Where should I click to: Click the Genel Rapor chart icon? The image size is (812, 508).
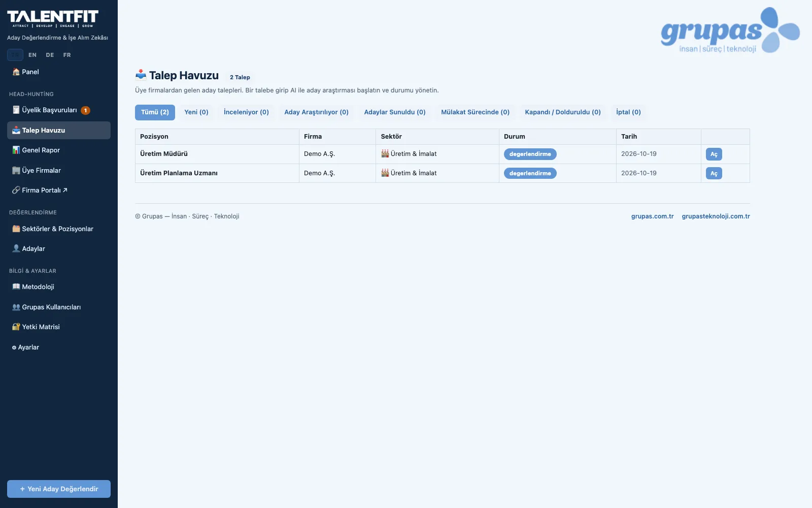(x=16, y=150)
